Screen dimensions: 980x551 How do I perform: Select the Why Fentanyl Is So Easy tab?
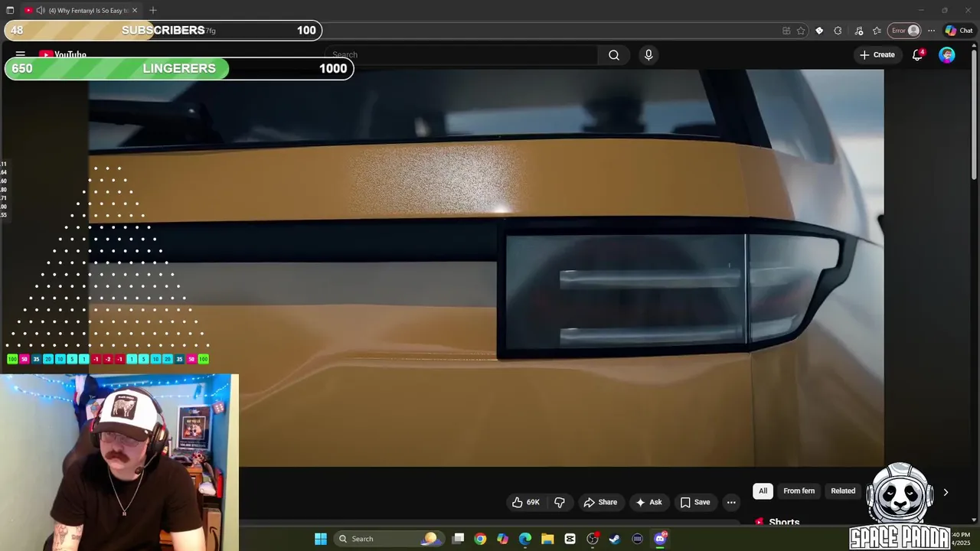80,10
